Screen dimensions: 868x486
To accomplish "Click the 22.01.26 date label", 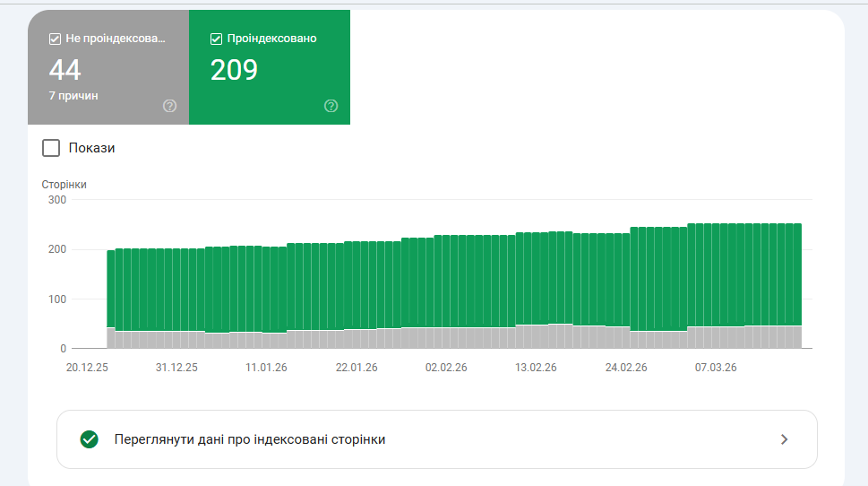I will [357, 368].
